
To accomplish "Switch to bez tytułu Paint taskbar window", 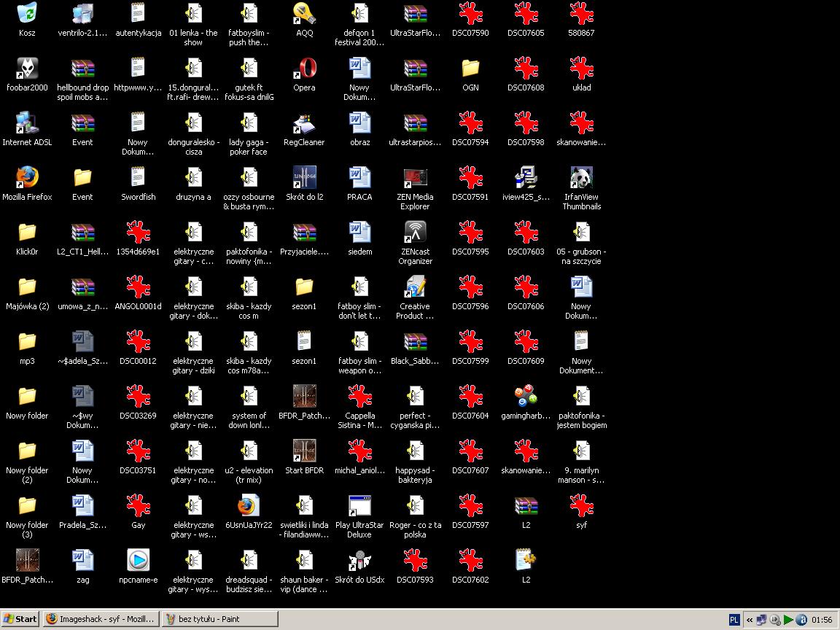I will [x=219, y=619].
